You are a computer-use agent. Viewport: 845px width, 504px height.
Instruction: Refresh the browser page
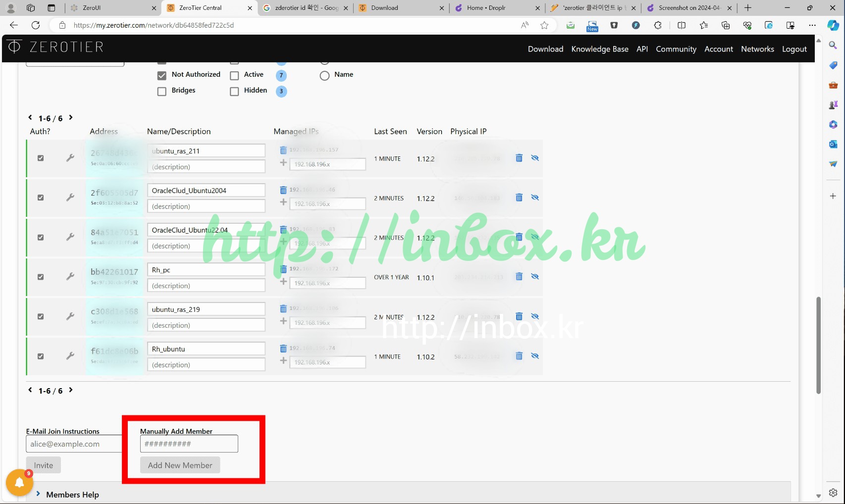pos(36,25)
